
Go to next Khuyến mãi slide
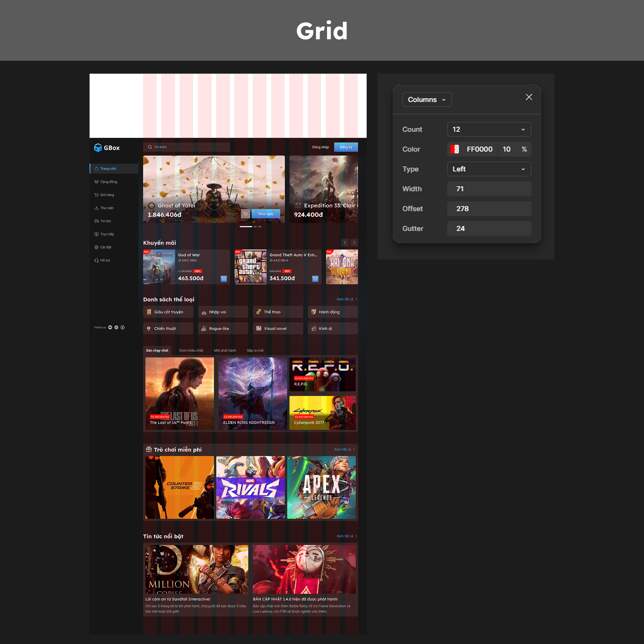pyautogui.click(x=354, y=243)
